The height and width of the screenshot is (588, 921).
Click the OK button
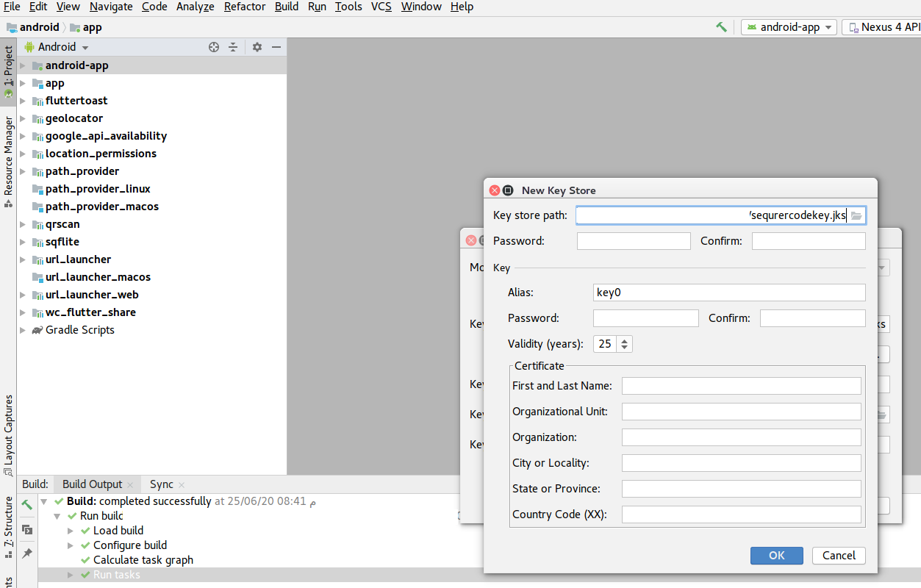[776, 556]
